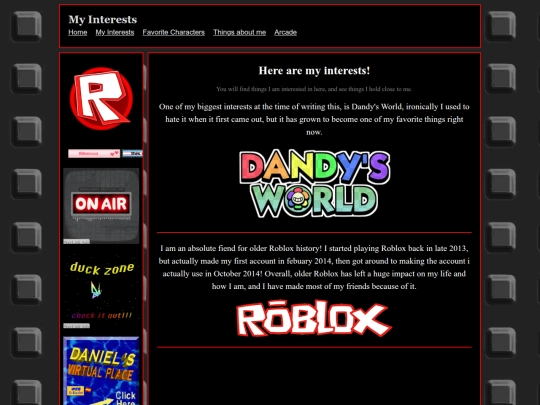The height and width of the screenshot is (405, 540).
Task: Click the classic Roblox wordmark logo
Action: (x=314, y=319)
